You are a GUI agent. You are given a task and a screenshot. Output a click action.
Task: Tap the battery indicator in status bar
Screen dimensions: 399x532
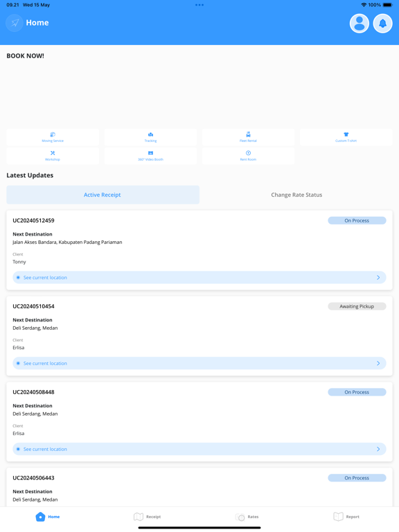click(388, 5)
